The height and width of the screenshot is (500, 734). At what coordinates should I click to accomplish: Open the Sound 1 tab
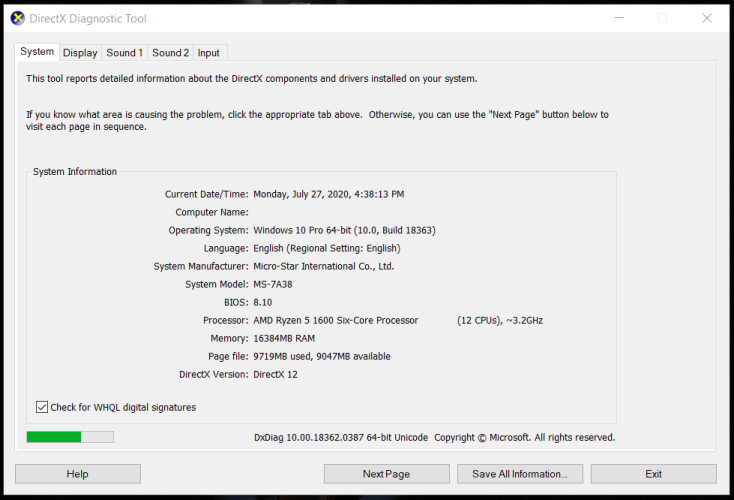[x=125, y=53]
